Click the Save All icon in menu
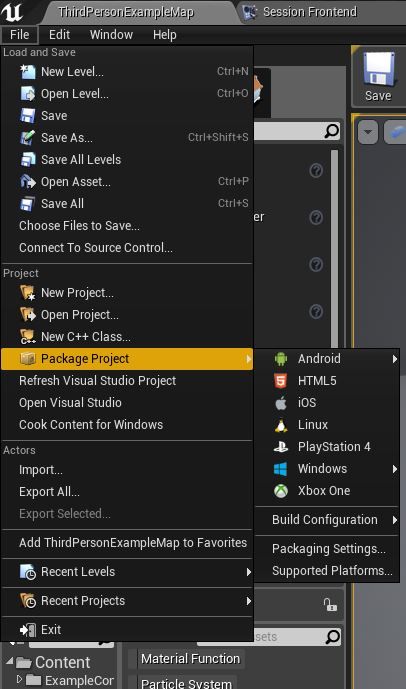Screen dimensions: 406x689 [28, 203]
